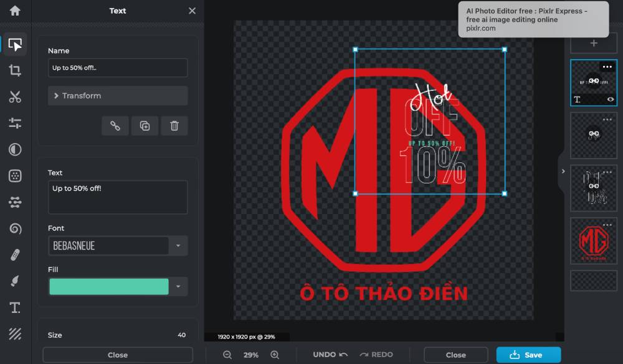This screenshot has height=364, width=623.
Task: Click the green Fill color swatch
Action: (109, 287)
